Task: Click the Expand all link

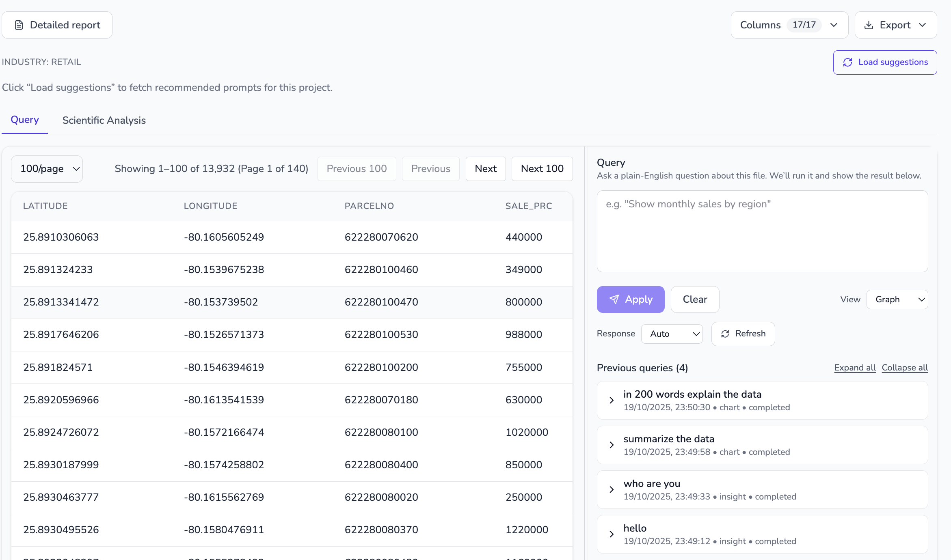Action: click(x=855, y=368)
